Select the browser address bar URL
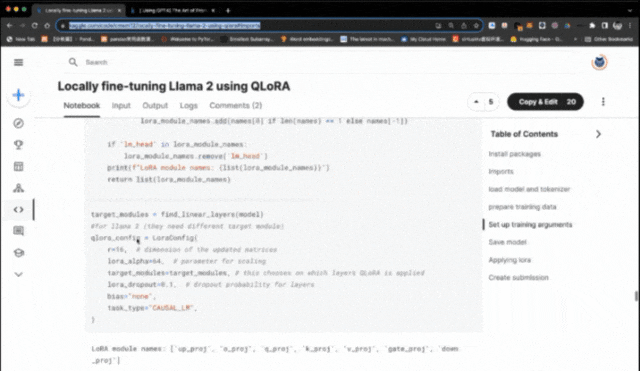Screen dimensions: 640x371 164,25
